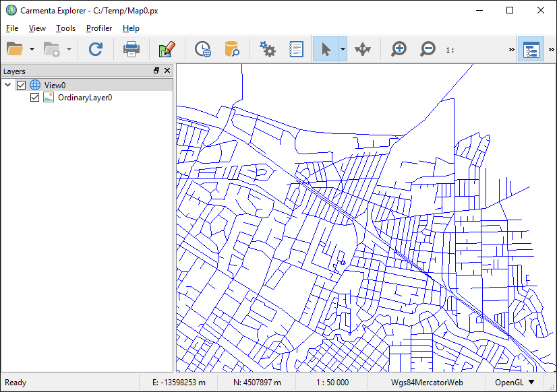Click the Print toolbar icon
This screenshot has height=392, width=557.
pos(131,49)
